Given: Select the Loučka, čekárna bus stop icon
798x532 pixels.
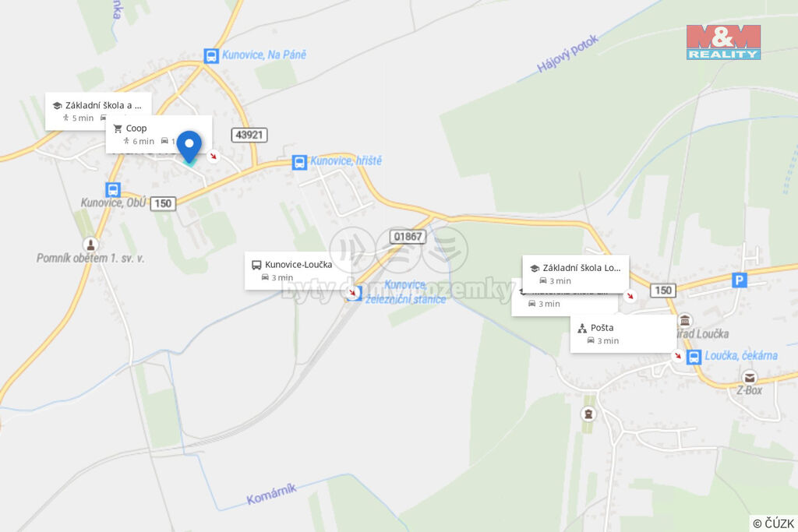Looking at the screenshot, I should coord(694,357).
